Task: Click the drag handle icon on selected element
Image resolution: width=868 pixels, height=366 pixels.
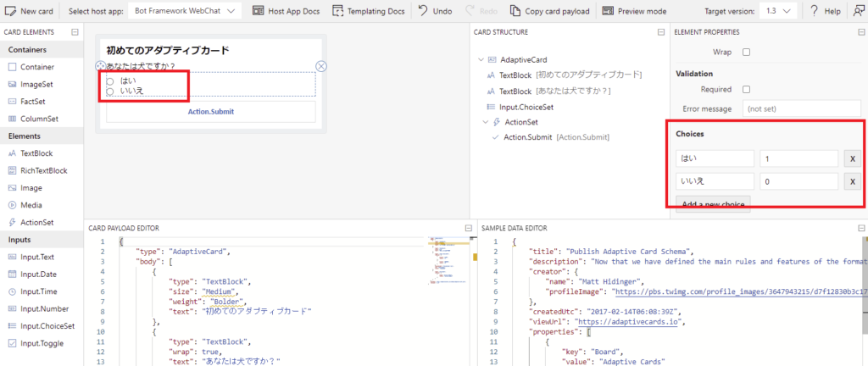Action: point(100,66)
